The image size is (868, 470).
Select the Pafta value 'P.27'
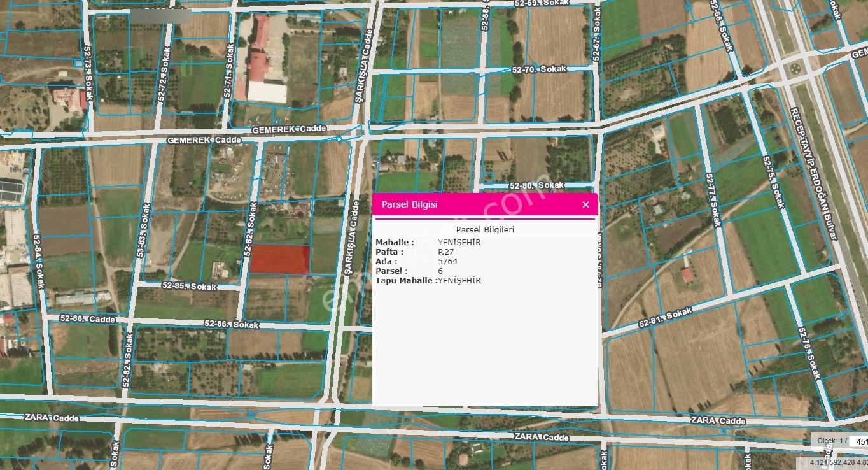coord(446,252)
